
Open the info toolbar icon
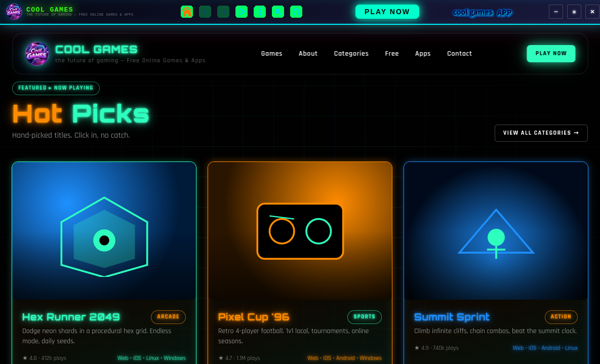point(260,12)
